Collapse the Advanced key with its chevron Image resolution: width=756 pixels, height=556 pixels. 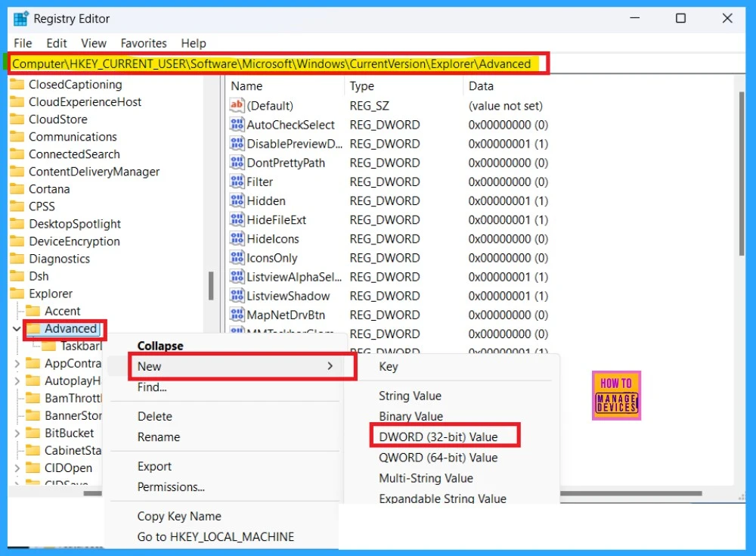point(17,328)
